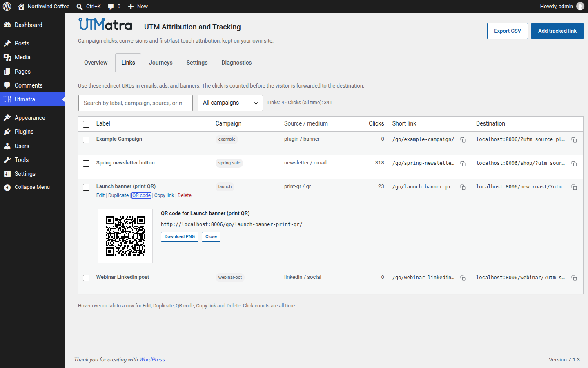Viewport: 588px width, 368px height.
Task: Click the Appearance paintbrush icon
Action: pyautogui.click(x=7, y=118)
